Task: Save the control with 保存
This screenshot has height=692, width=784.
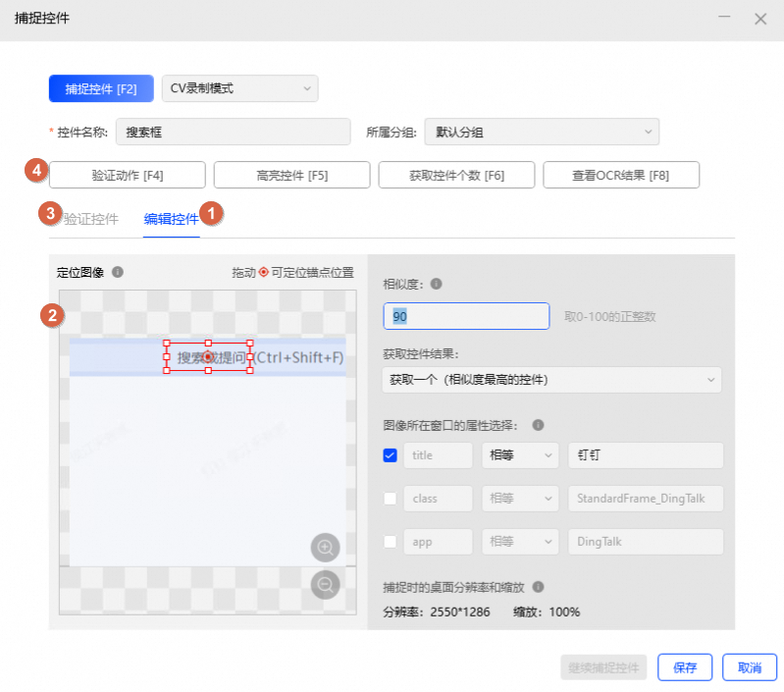Action: tap(685, 667)
